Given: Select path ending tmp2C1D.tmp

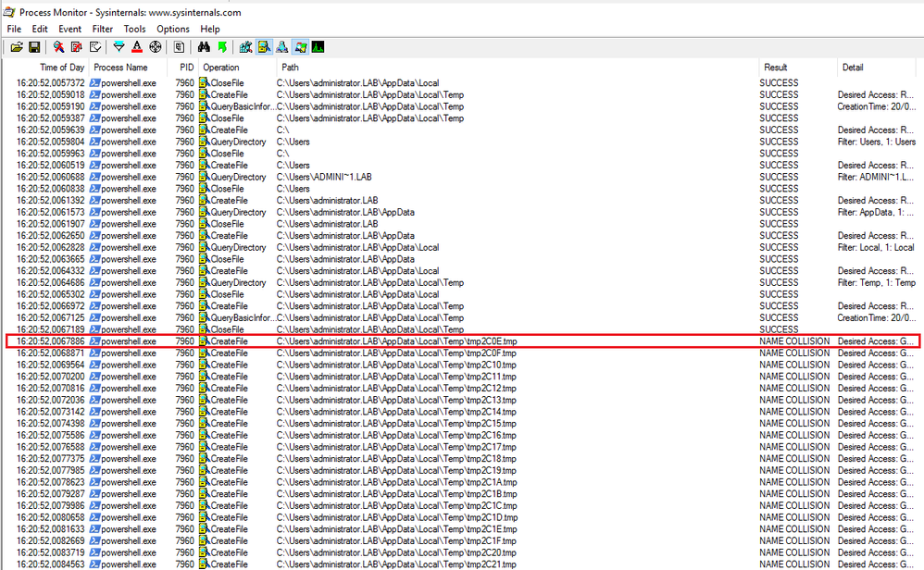Looking at the screenshot, I should 397,517.
